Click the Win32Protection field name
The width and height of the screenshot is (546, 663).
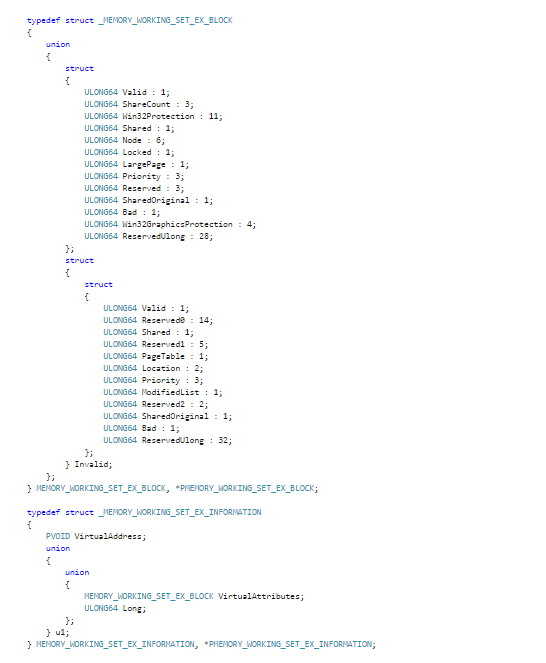(158, 116)
